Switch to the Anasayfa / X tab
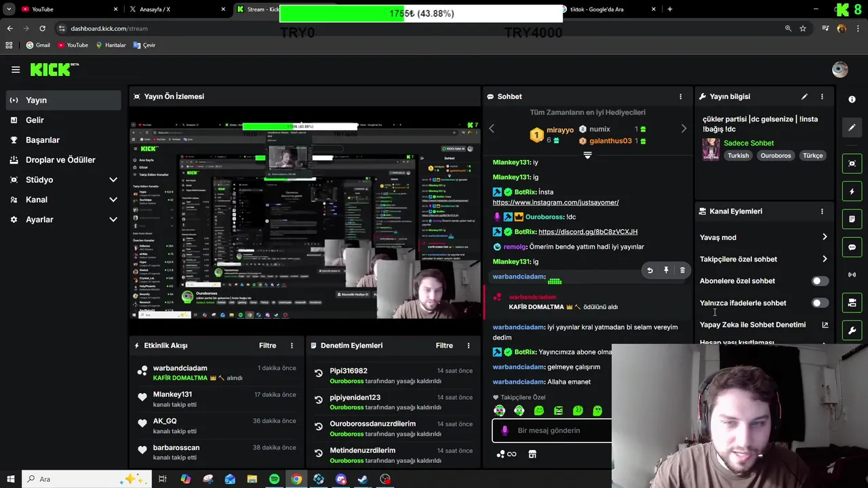868x488 pixels. point(176,9)
